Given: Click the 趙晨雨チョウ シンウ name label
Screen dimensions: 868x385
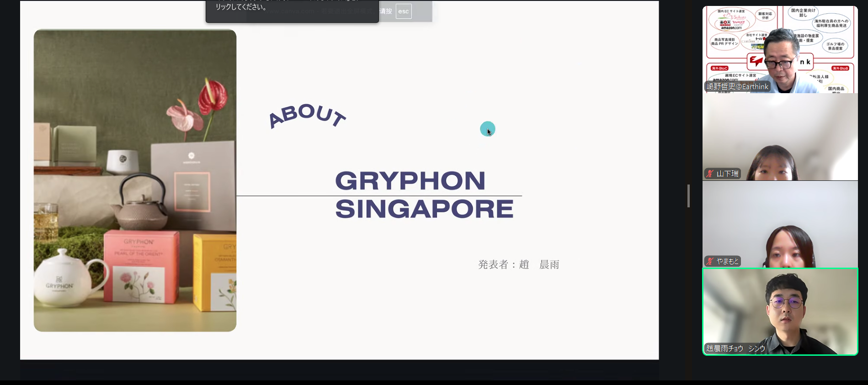Looking at the screenshot, I should (x=735, y=348).
